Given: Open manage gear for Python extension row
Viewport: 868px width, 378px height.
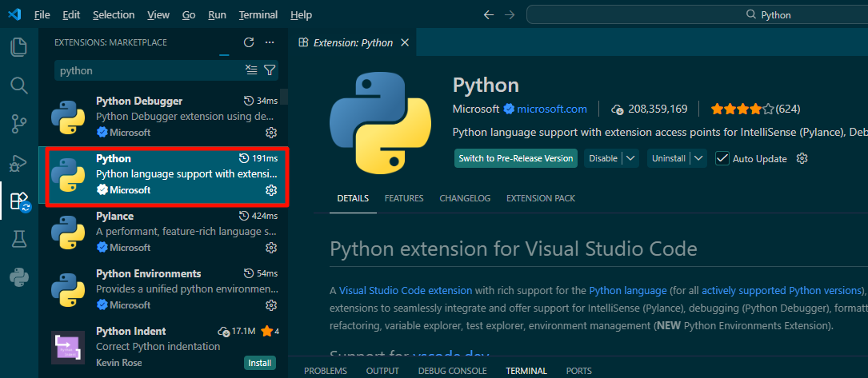Looking at the screenshot, I should tap(270, 190).
